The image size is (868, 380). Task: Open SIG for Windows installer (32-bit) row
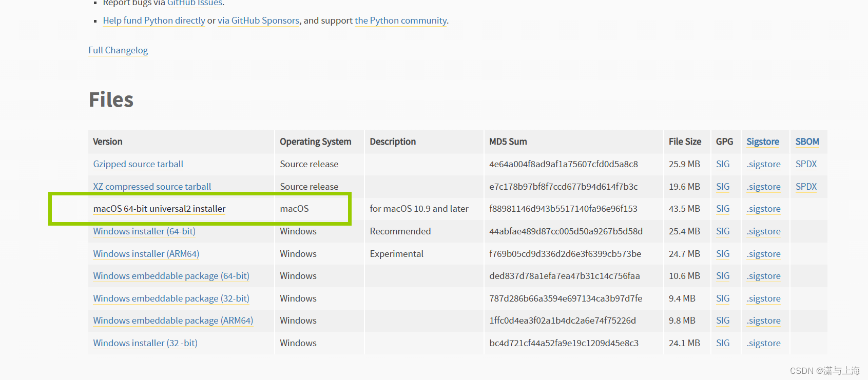coord(723,343)
